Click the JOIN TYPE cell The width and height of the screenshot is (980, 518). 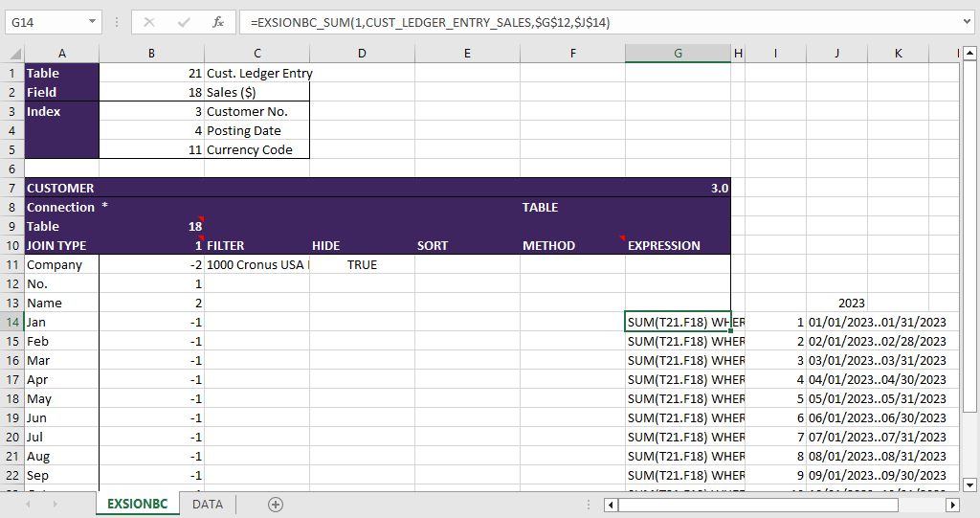[62, 246]
